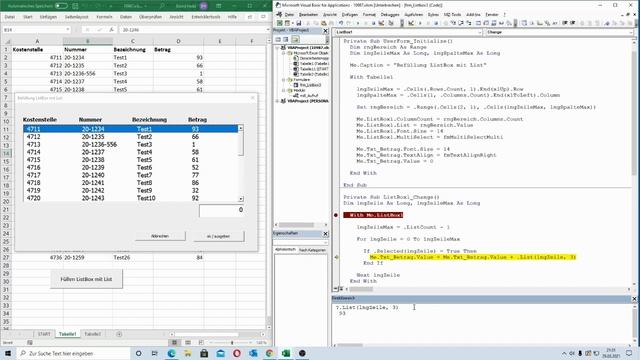Viewport: 640px width, 360px height.
Task: Click the Save icon in the VBA toolbar
Action: (299, 23)
